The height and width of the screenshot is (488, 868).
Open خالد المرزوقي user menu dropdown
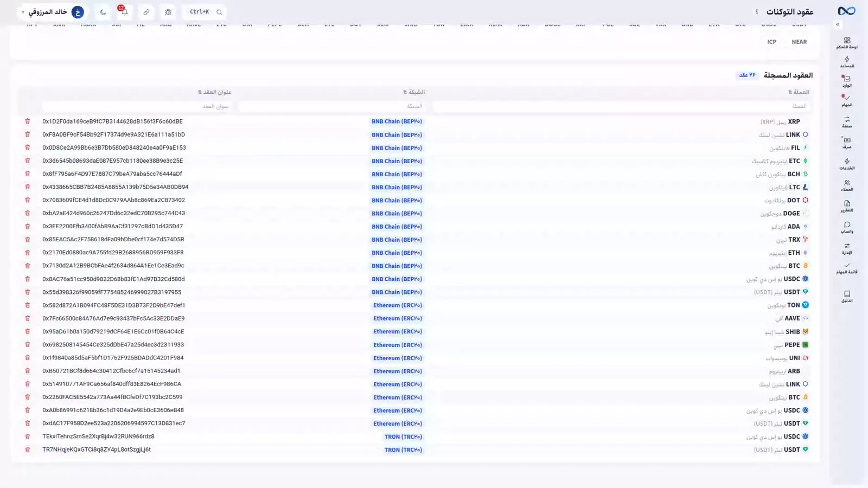pos(52,12)
